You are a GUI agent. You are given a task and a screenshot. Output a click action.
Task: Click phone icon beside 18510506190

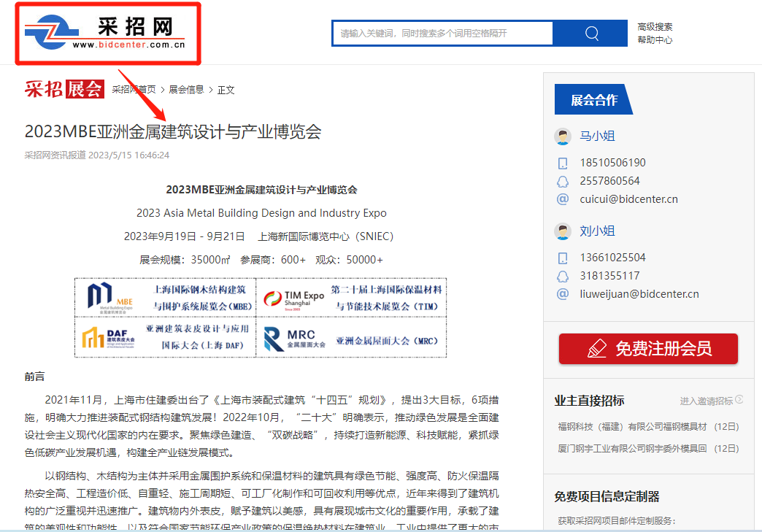tap(562, 163)
